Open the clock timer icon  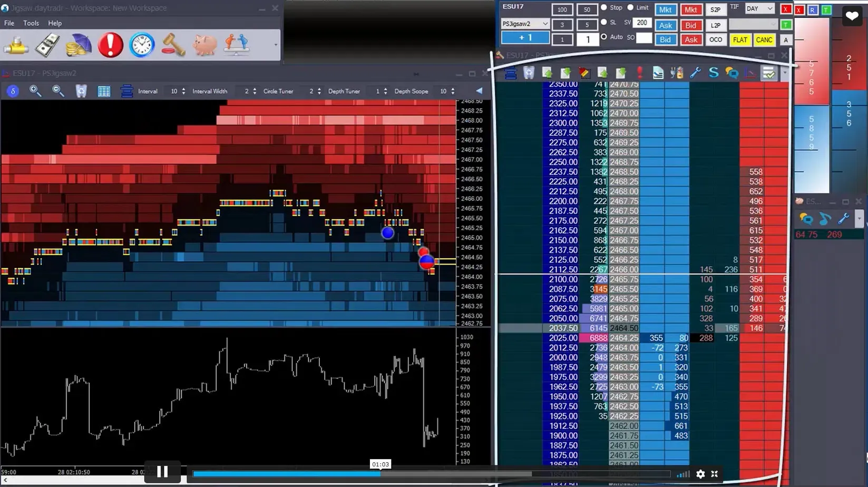[x=141, y=45]
